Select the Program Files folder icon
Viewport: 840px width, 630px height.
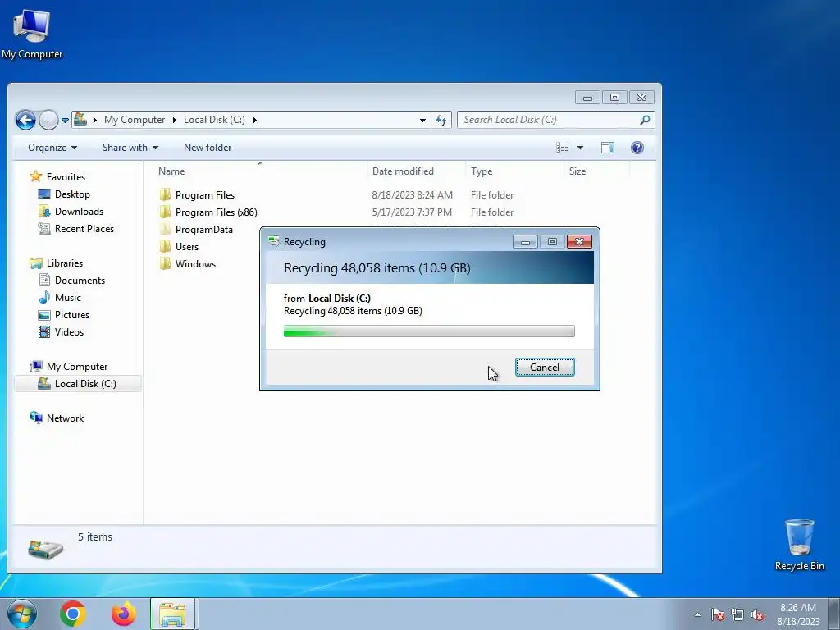pos(165,195)
